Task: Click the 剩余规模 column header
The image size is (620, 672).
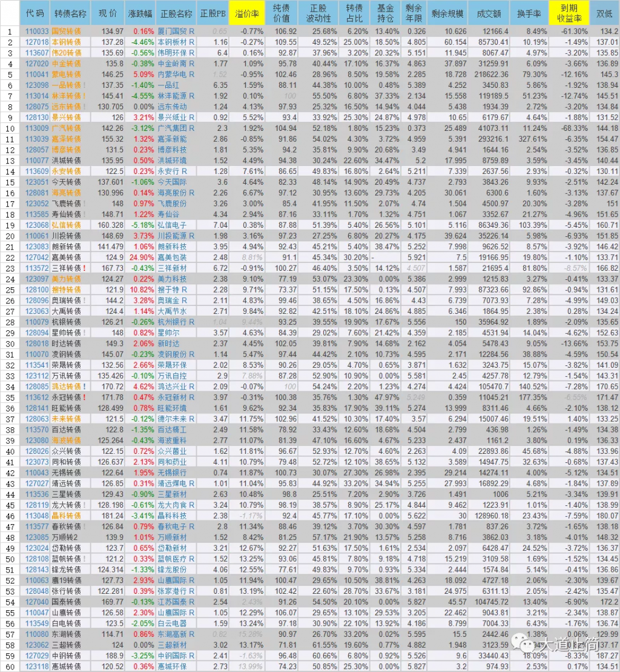Action: click(447, 13)
